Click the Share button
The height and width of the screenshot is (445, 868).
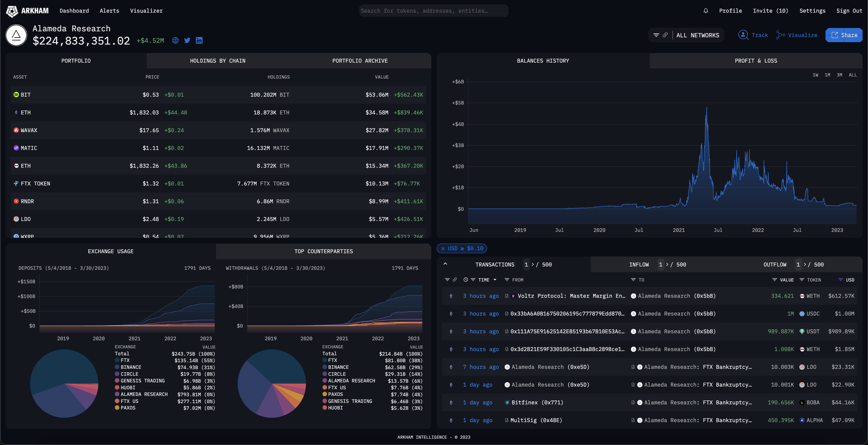click(x=844, y=35)
